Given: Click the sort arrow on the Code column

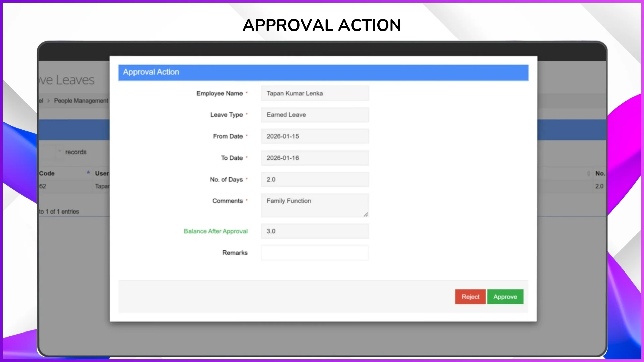Looking at the screenshot, I should click(x=88, y=172).
